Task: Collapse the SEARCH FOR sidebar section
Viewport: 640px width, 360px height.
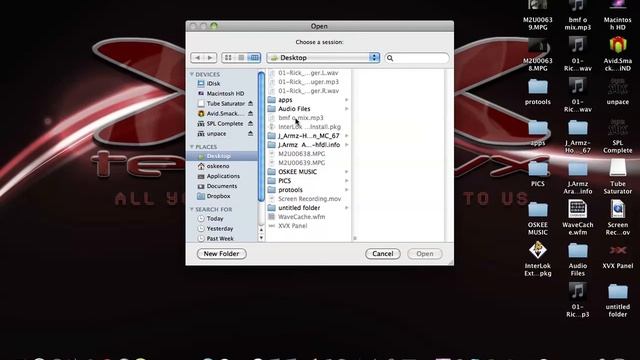Action: click(x=191, y=209)
